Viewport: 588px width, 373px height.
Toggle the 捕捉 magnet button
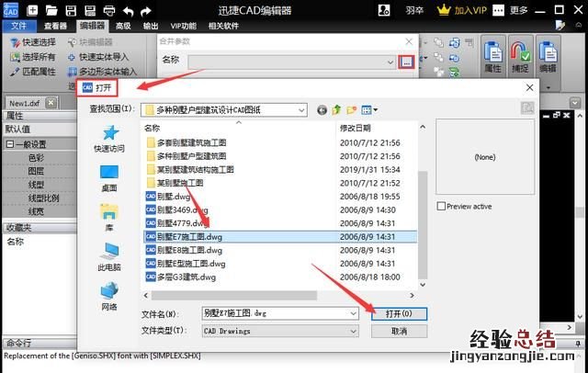(521, 57)
